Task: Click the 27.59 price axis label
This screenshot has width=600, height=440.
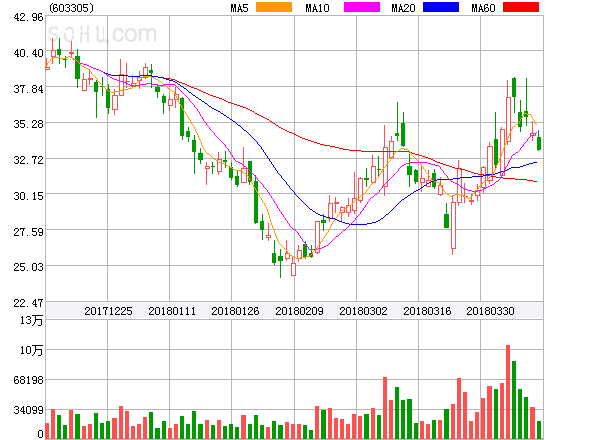Action: pos(29,232)
